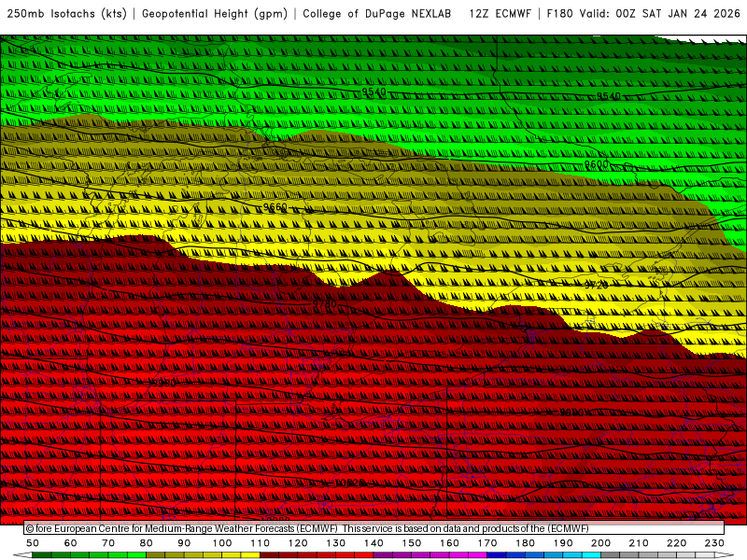Click the right arrow end of color bar
Screen dimensions: 747x560
point(725,554)
